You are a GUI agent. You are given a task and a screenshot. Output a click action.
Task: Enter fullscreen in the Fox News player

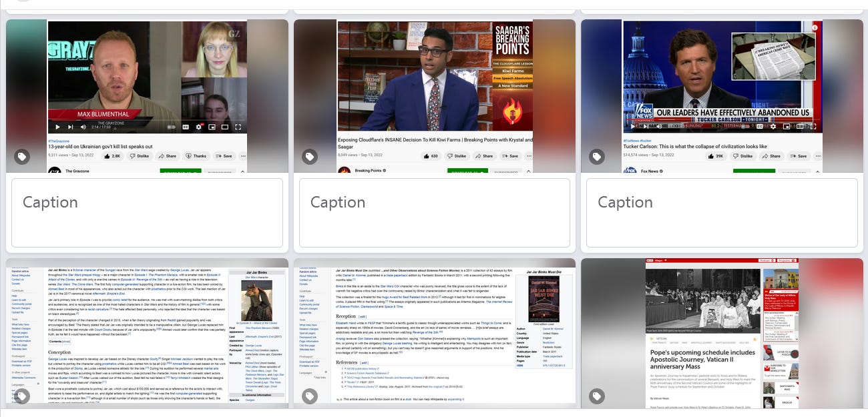813,126
